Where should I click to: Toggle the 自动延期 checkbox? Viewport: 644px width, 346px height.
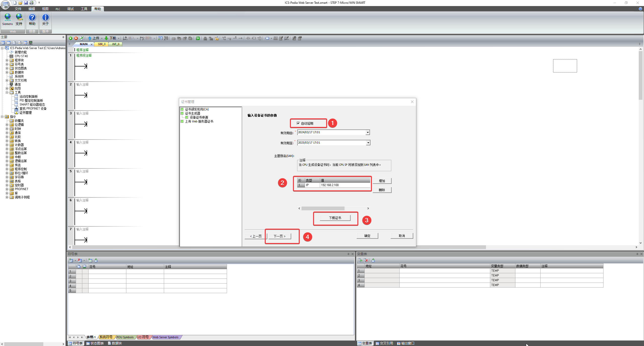tap(298, 123)
